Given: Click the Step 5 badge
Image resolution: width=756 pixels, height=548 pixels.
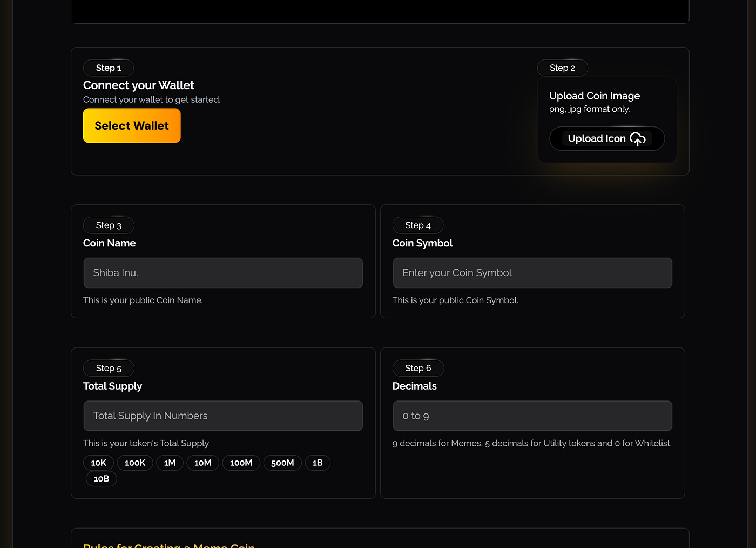Looking at the screenshot, I should point(109,369).
